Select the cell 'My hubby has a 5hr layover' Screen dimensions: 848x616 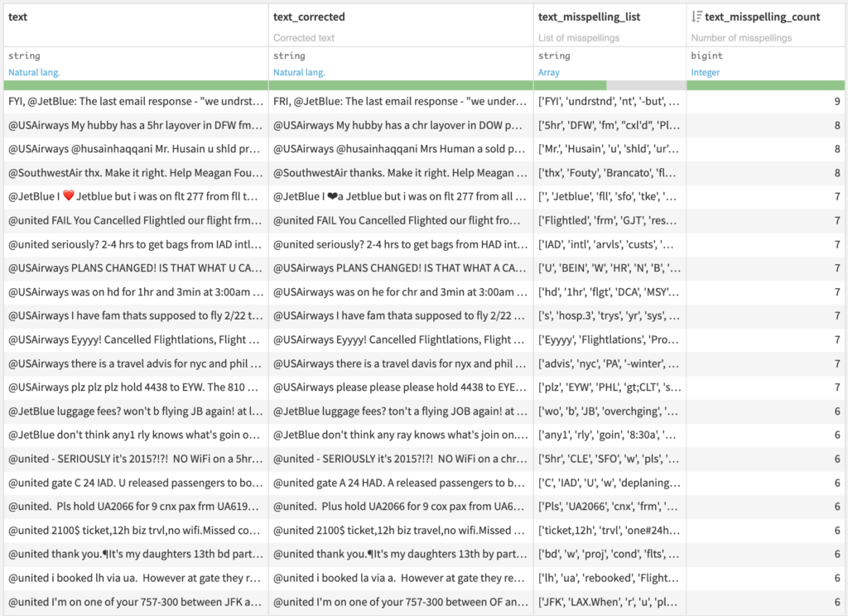pos(136,126)
